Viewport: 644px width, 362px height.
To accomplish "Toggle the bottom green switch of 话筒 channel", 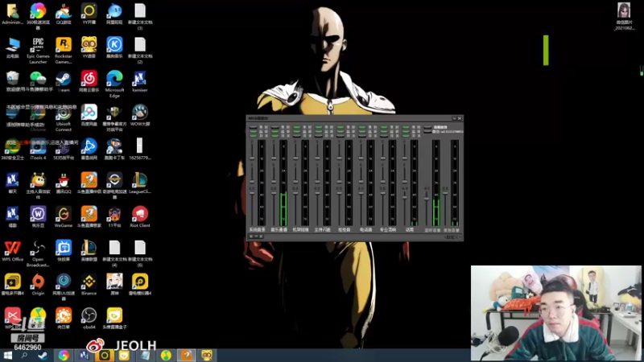I will click(x=406, y=135).
